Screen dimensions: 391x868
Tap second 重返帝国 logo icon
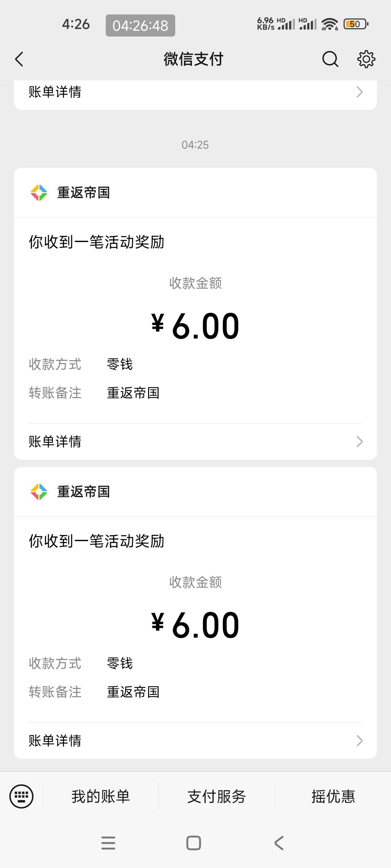[39, 492]
